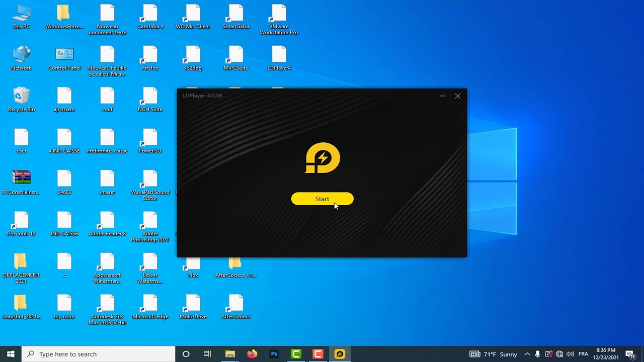The width and height of the screenshot is (644, 362).
Task: Switch to LDPlayer in the taskbar
Action: [340, 354]
